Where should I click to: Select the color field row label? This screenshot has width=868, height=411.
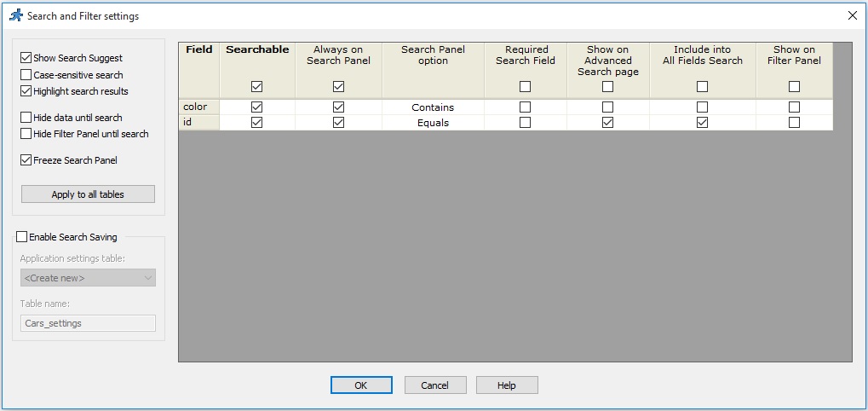pyautogui.click(x=199, y=107)
